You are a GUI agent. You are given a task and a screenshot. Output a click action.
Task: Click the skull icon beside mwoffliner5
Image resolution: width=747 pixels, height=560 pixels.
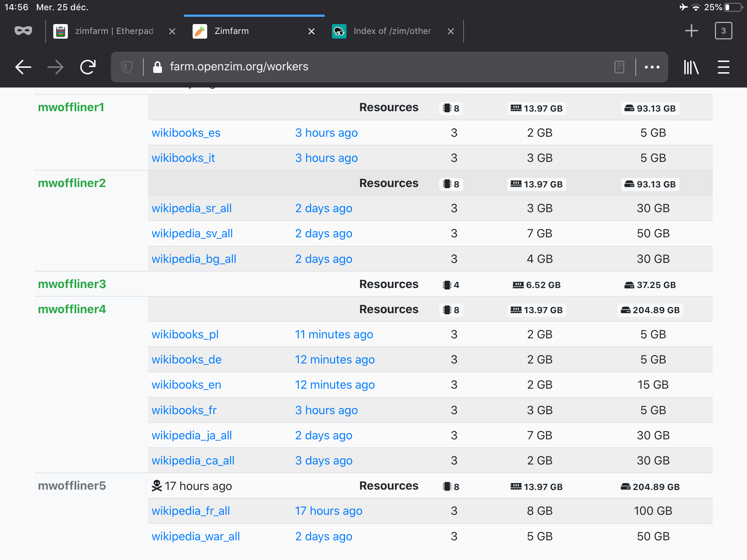[156, 486]
